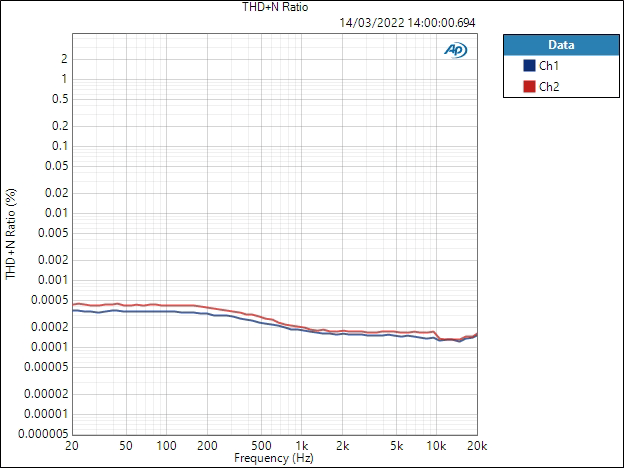Image resolution: width=624 pixels, height=468 pixels.
Task: Click the Data legend header
Action: [561, 45]
